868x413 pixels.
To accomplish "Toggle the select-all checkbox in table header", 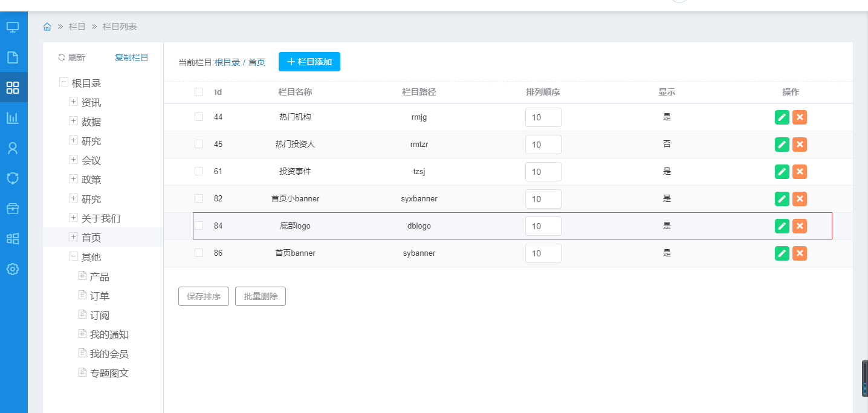I will point(199,92).
